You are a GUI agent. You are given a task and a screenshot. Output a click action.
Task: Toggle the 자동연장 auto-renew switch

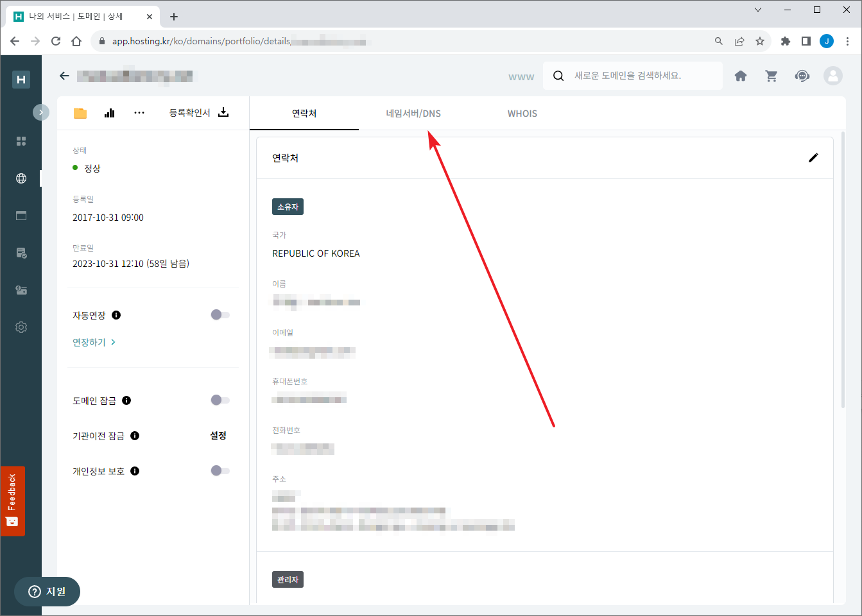[220, 315]
